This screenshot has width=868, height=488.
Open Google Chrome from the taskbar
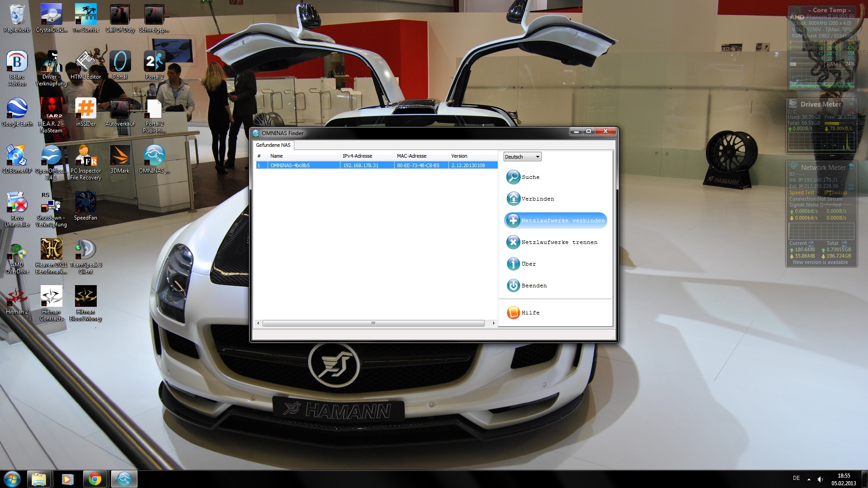tap(95, 479)
